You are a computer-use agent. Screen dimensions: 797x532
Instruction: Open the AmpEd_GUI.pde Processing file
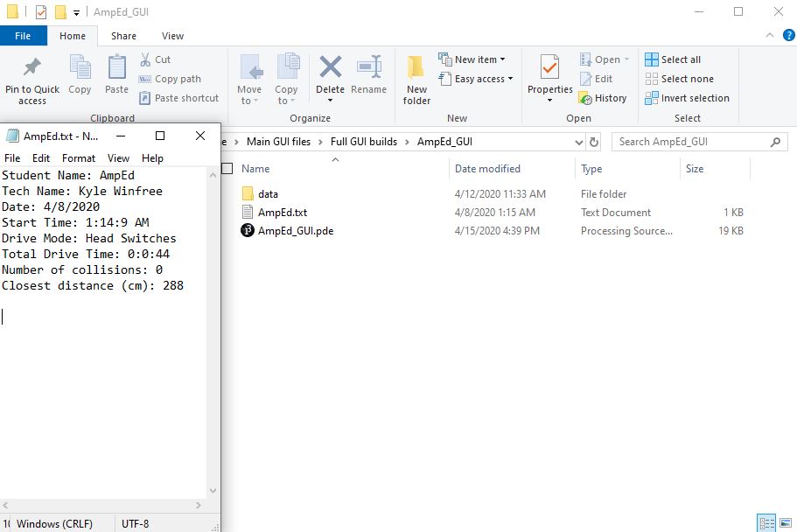coord(295,231)
